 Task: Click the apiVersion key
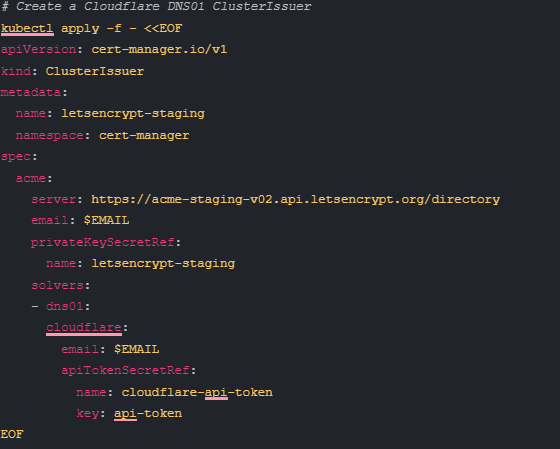[39, 50]
